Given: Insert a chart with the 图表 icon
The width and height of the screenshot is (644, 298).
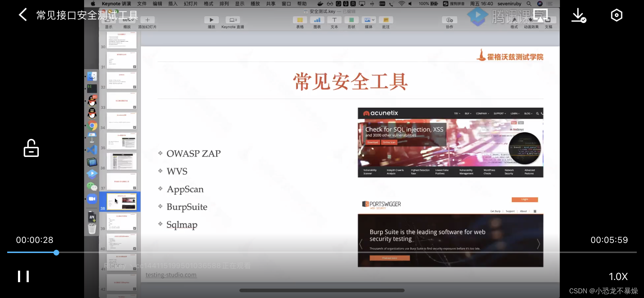Looking at the screenshot, I should point(317,20).
